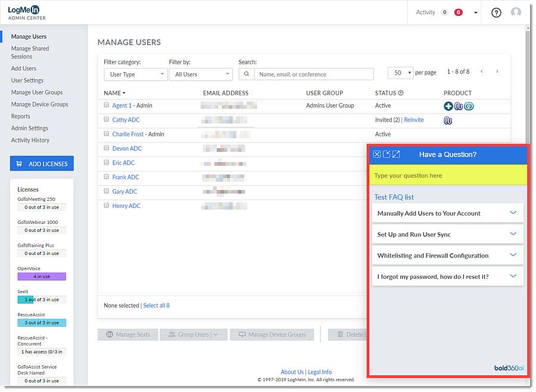Go to Add Users in the sidebar
Image resolution: width=536 pixels, height=392 pixels.
pyautogui.click(x=24, y=69)
